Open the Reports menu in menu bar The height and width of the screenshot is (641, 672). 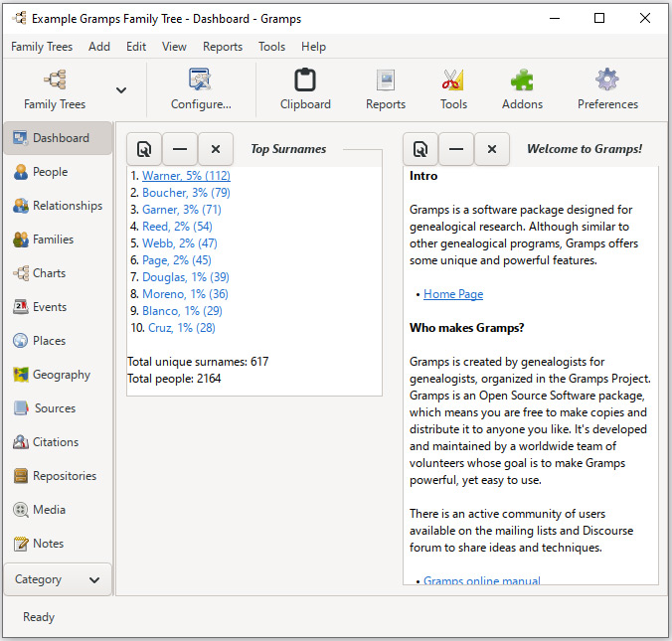(x=223, y=47)
